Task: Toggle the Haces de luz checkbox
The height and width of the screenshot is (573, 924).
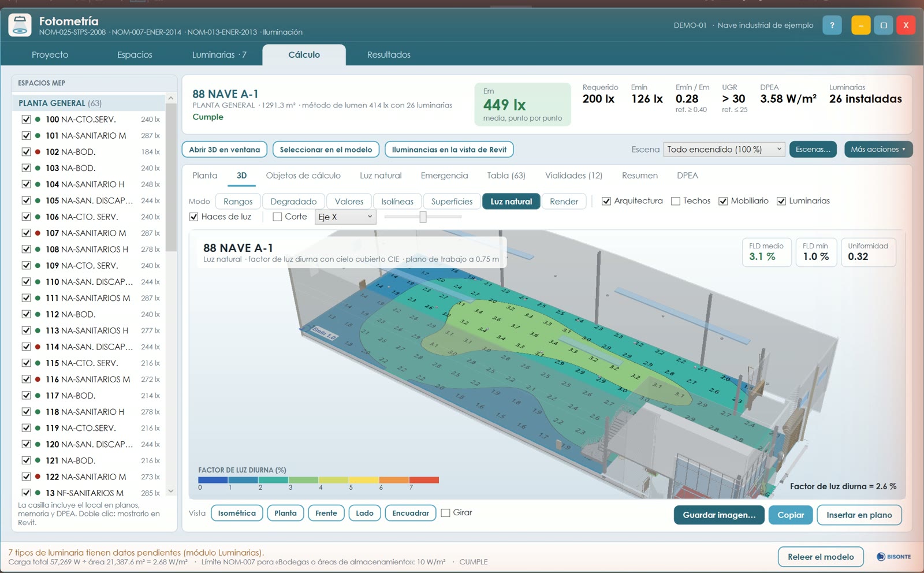Action: point(194,217)
